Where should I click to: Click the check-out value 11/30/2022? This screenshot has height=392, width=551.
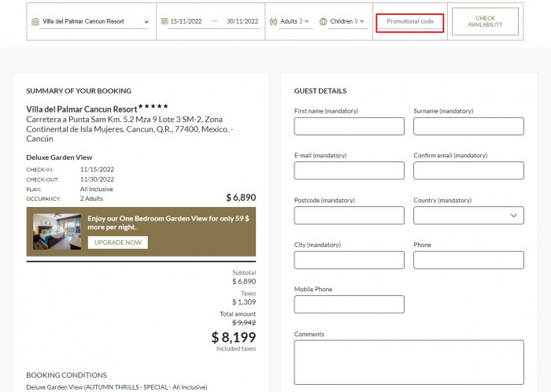[97, 179]
